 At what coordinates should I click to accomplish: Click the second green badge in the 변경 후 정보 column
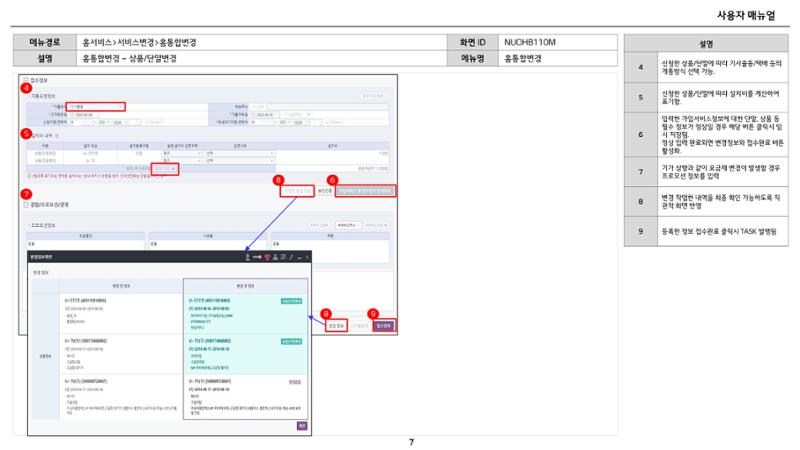(x=291, y=341)
